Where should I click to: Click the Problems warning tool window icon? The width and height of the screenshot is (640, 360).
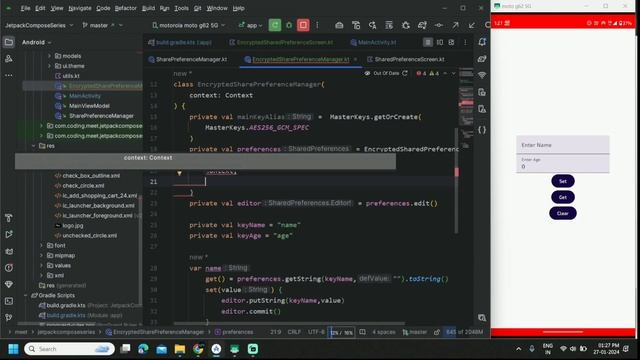click(9, 268)
